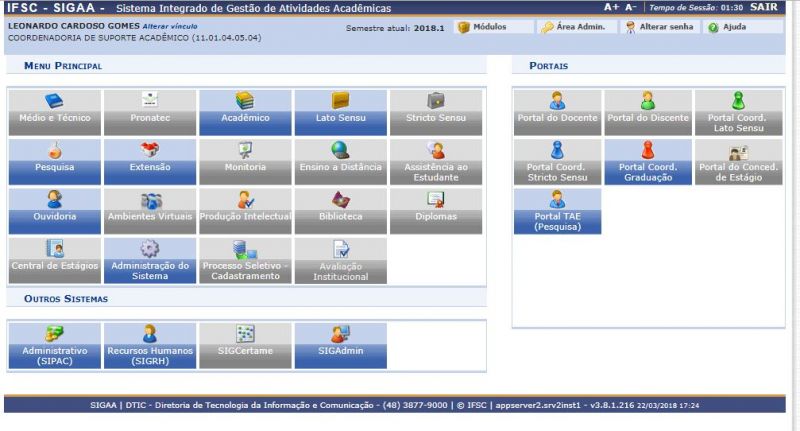Open Administração do Sistema gear icon
The height and width of the screenshot is (431, 800).
tap(150, 249)
